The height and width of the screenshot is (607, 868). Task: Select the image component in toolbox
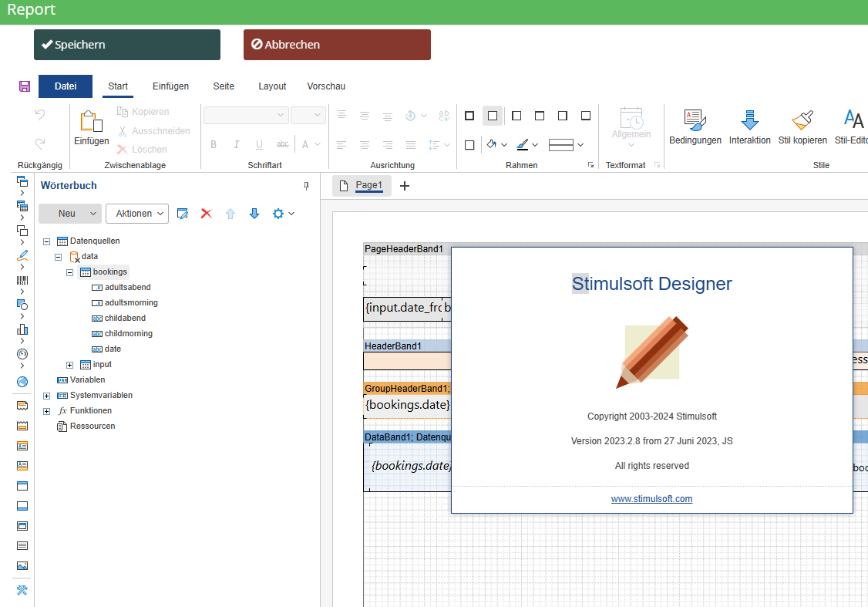(x=22, y=566)
